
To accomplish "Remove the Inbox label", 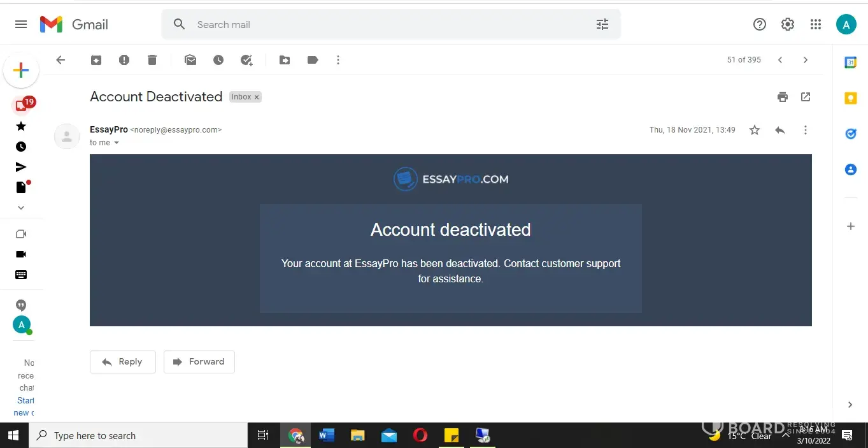I will (257, 97).
